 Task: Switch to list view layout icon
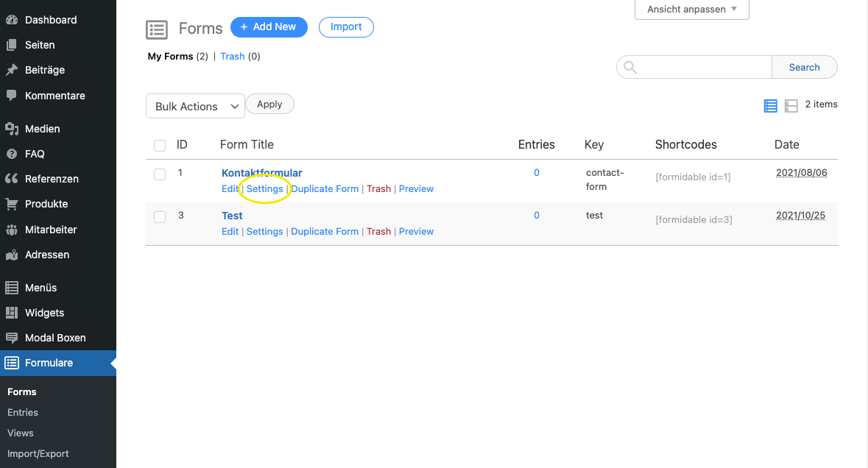(770, 106)
